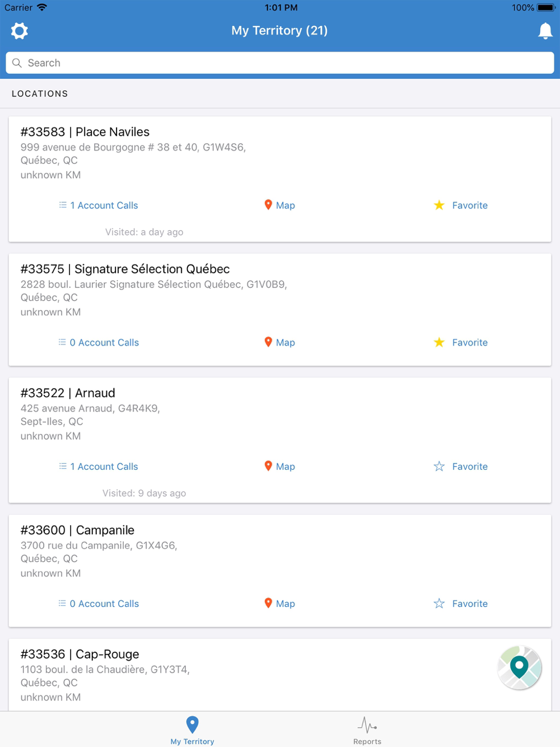Click the Search input field

coord(280,63)
